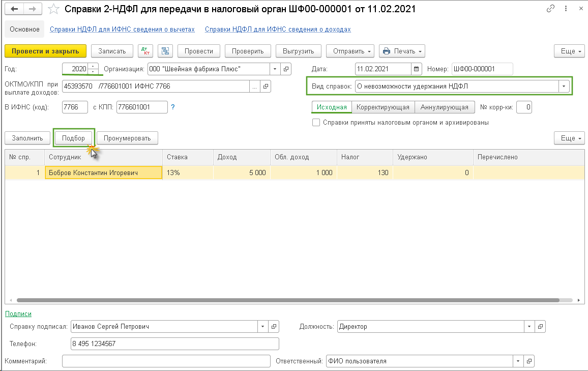Open Ответственный user card icon
This screenshot has width=588, height=371.
529,361
